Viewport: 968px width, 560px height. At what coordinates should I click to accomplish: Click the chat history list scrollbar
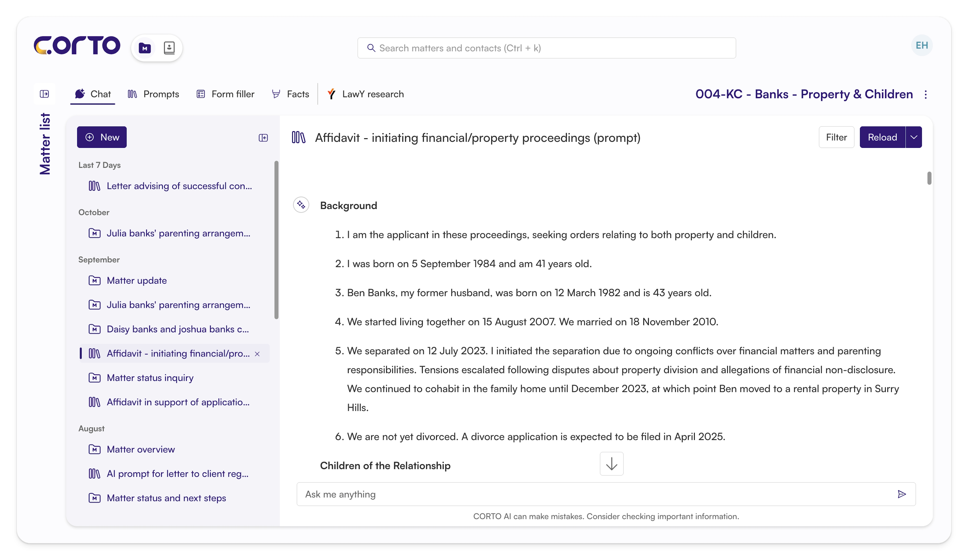pos(276,240)
